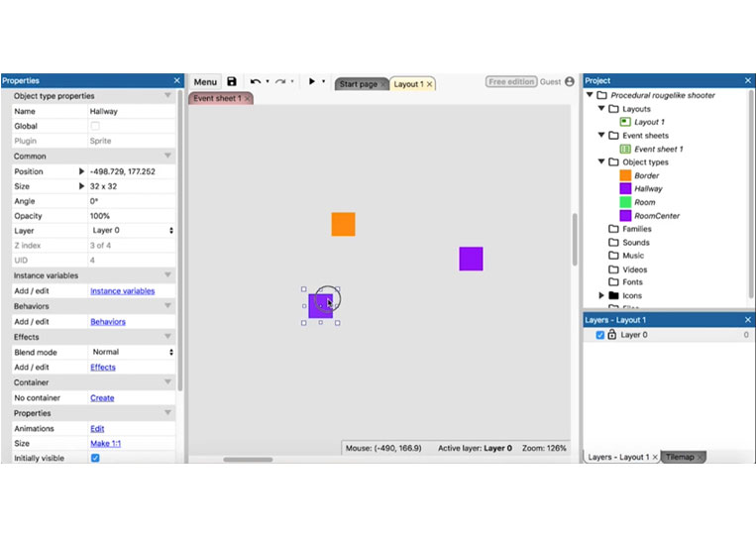Image resolution: width=756 pixels, height=536 pixels.
Task: Select the Sounds folder
Action: point(629,242)
